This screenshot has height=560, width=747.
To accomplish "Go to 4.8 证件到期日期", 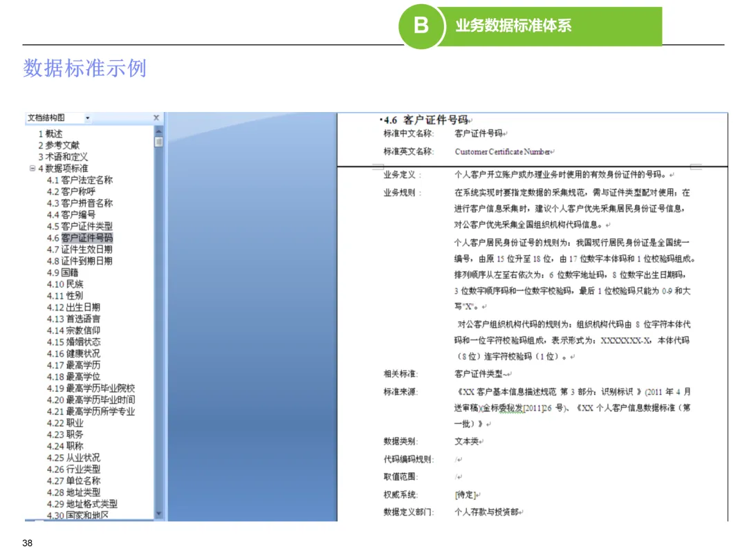I will 80,261.
